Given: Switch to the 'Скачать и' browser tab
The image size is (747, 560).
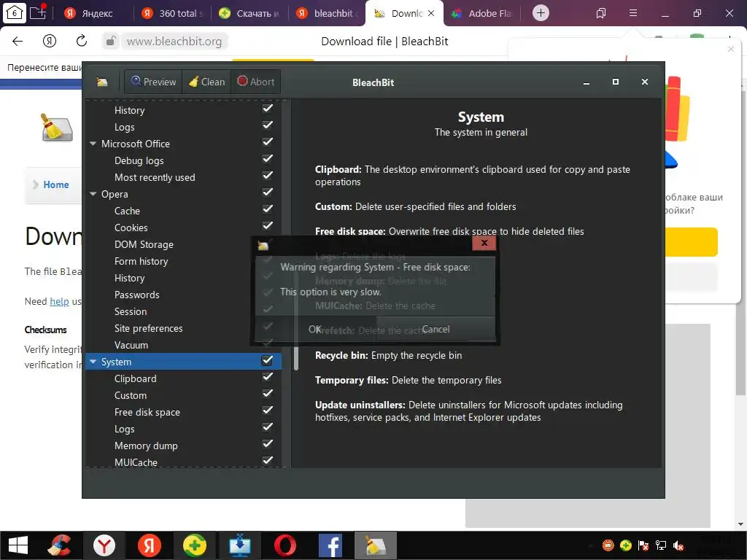Looking at the screenshot, I should [249, 13].
